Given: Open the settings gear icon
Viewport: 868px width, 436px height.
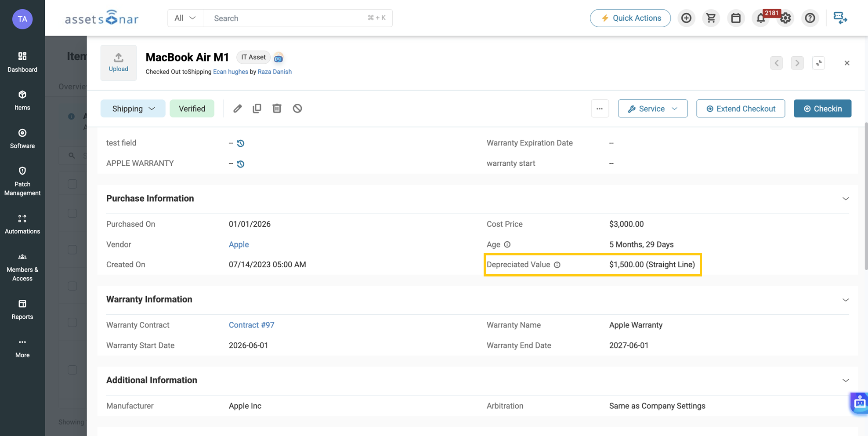Looking at the screenshot, I should point(785,18).
